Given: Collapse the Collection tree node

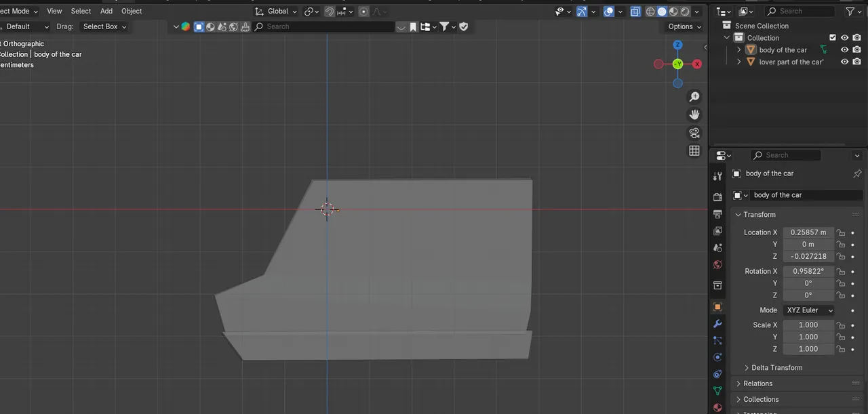Looking at the screenshot, I should pyautogui.click(x=727, y=38).
